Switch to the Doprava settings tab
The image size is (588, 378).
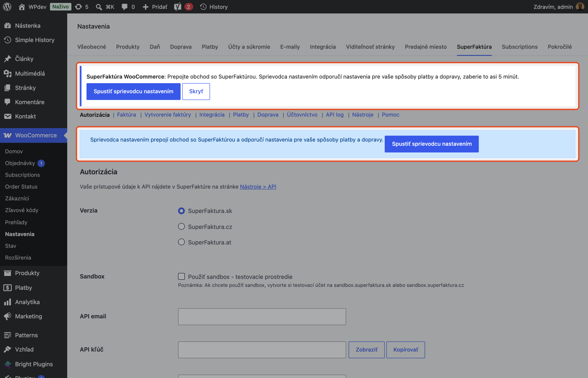(181, 47)
